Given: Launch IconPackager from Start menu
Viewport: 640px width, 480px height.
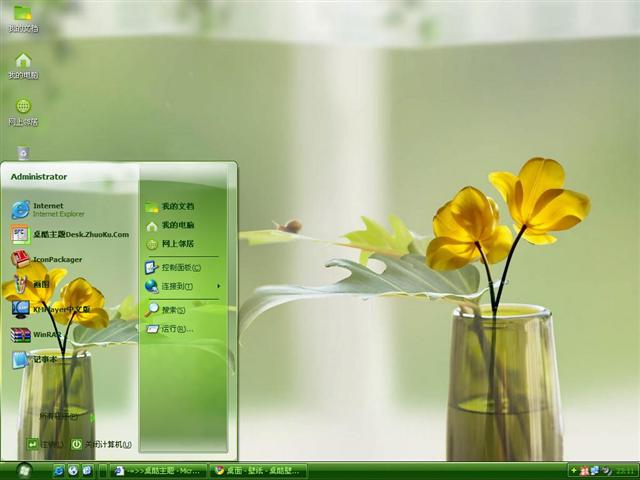Looking at the screenshot, I should pos(47,259).
